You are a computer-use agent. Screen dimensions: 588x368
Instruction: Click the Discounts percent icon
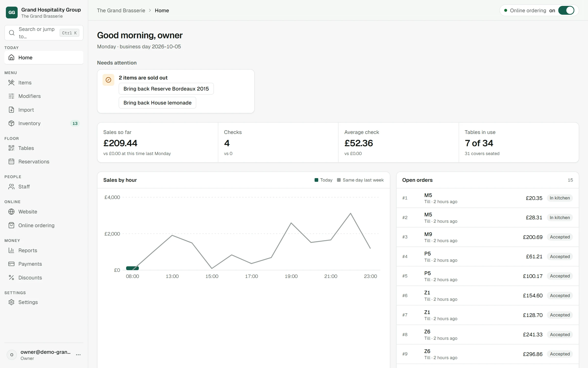(x=12, y=277)
